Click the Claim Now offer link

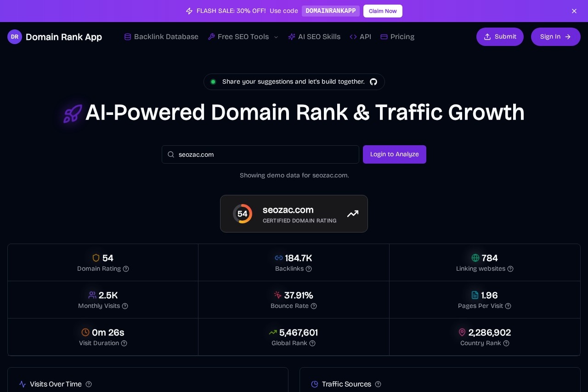pos(383,11)
